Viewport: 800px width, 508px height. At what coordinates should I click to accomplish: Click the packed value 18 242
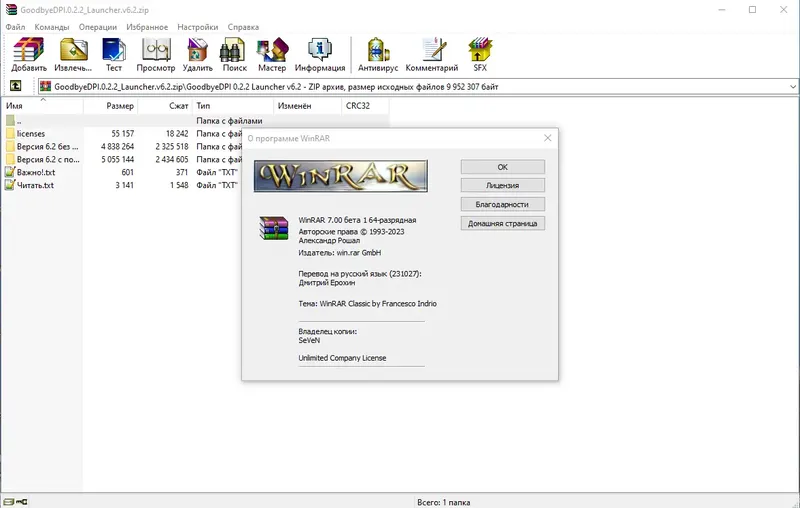pyautogui.click(x=177, y=134)
